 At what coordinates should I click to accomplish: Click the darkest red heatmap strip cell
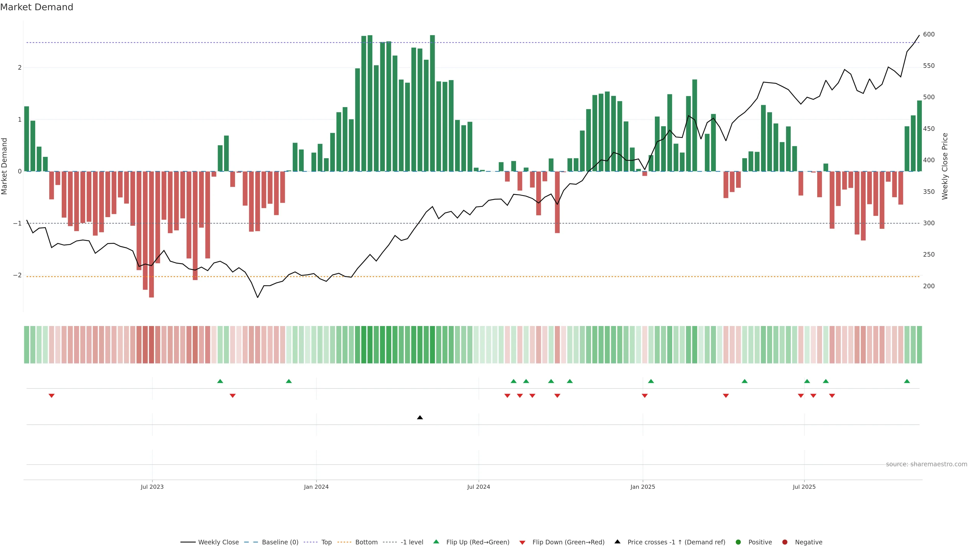point(151,345)
